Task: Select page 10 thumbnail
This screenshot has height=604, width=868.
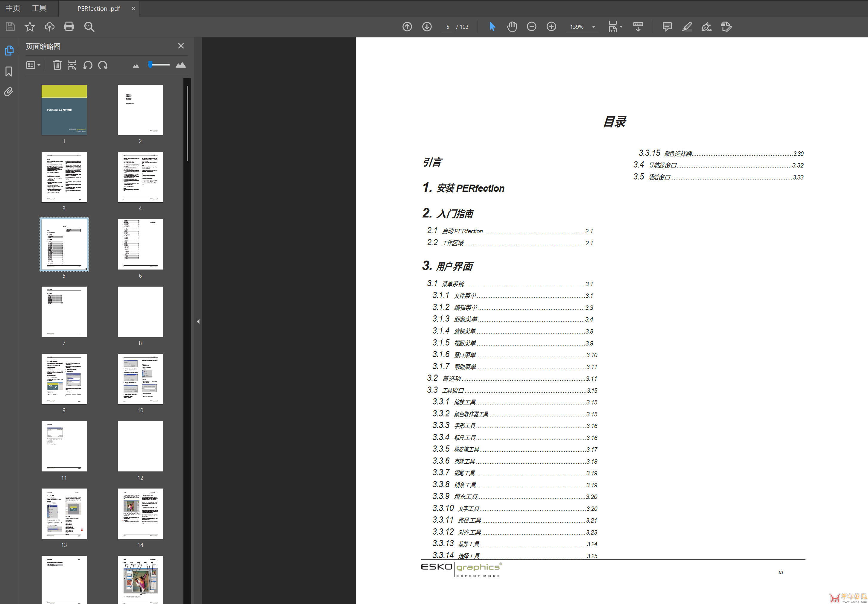Action: pyautogui.click(x=140, y=379)
